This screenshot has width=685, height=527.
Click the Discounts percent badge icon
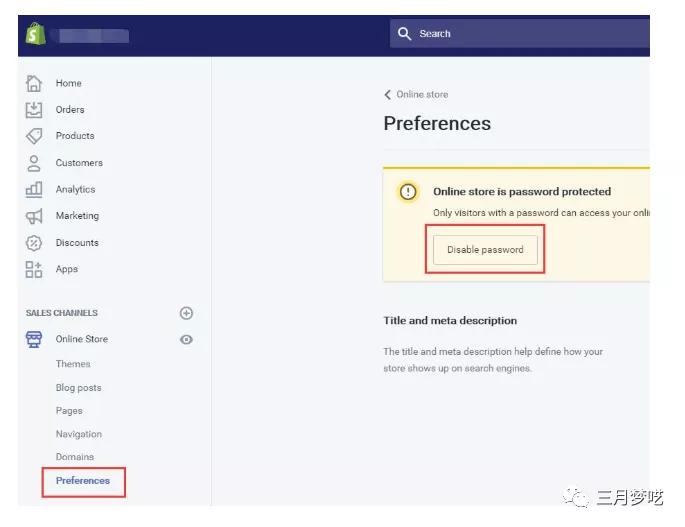point(34,243)
